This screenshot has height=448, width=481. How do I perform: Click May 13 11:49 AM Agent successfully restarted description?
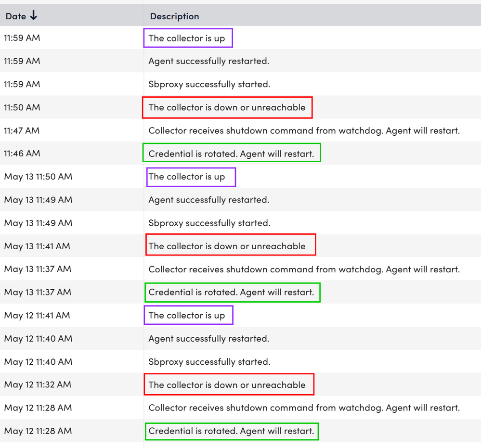coord(209,200)
